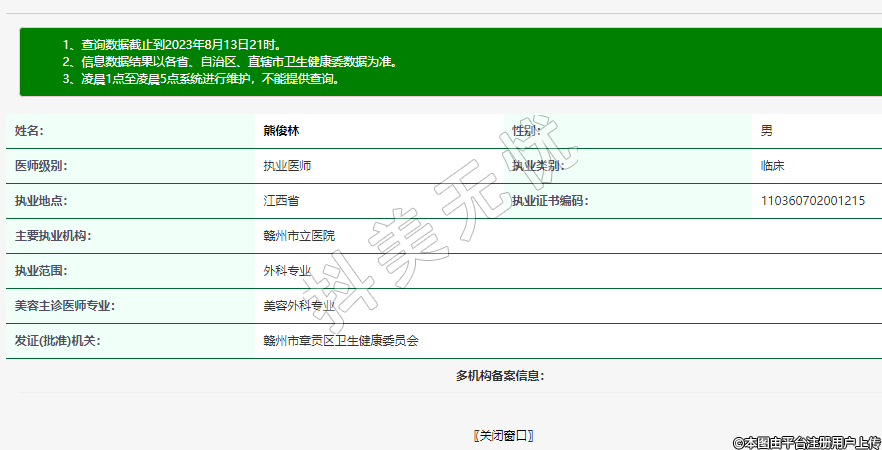Click the 多机构备案信息 heading
Image resolution: width=882 pixels, height=450 pixels.
click(x=499, y=376)
